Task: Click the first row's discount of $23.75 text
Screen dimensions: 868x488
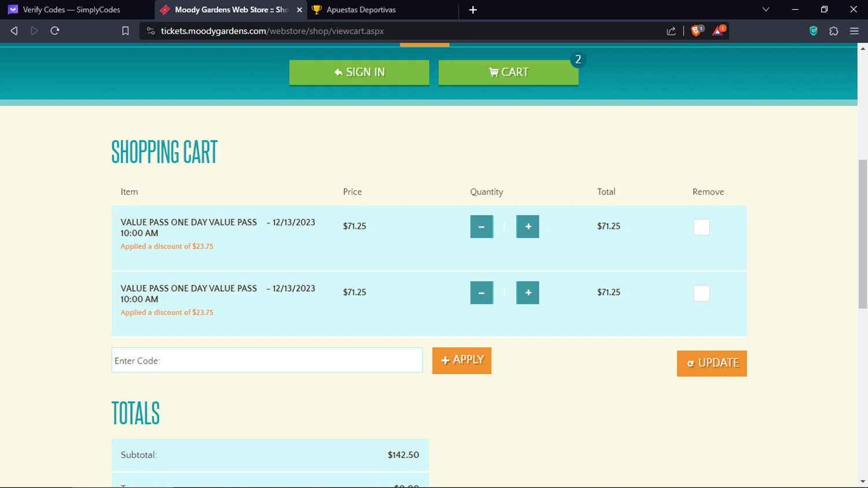Action: 167,246
